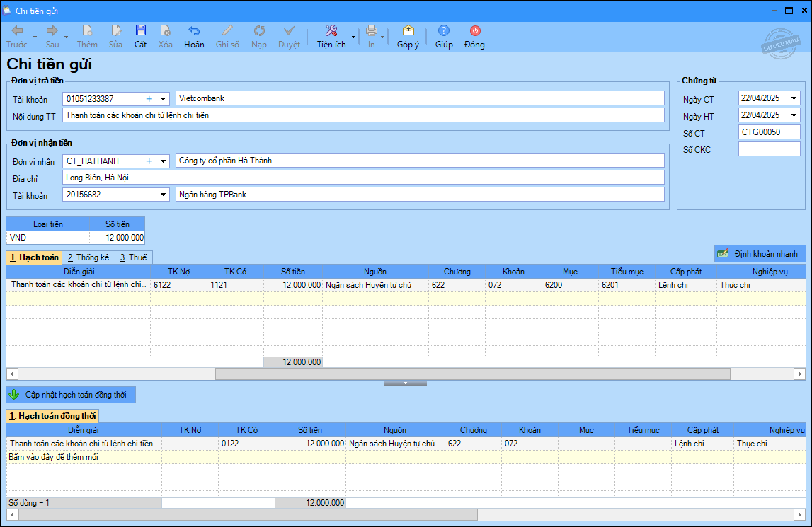This screenshot has height=527, width=812.
Task: Click the Công ty cổ phần Hà Thành field
Action: pyautogui.click(x=420, y=161)
